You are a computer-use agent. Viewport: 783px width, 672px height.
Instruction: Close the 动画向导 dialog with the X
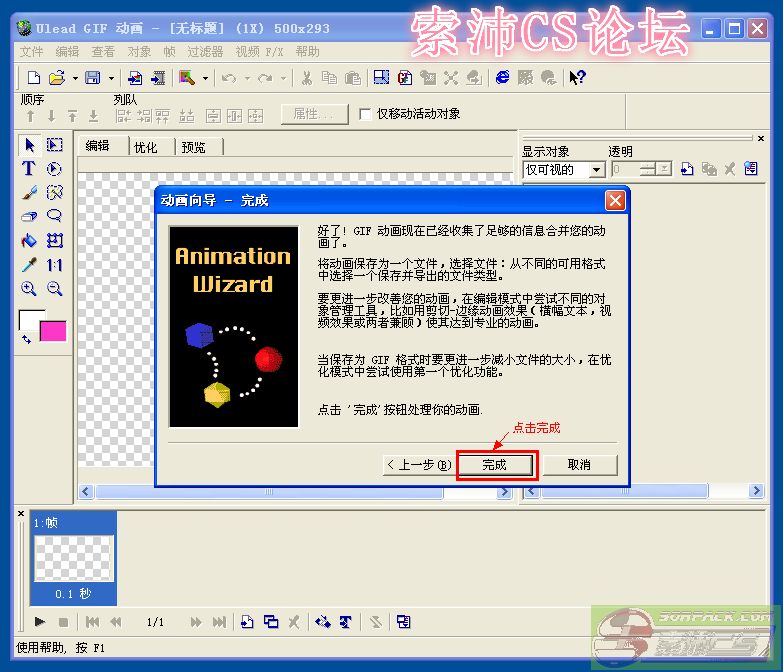[x=615, y=201]
